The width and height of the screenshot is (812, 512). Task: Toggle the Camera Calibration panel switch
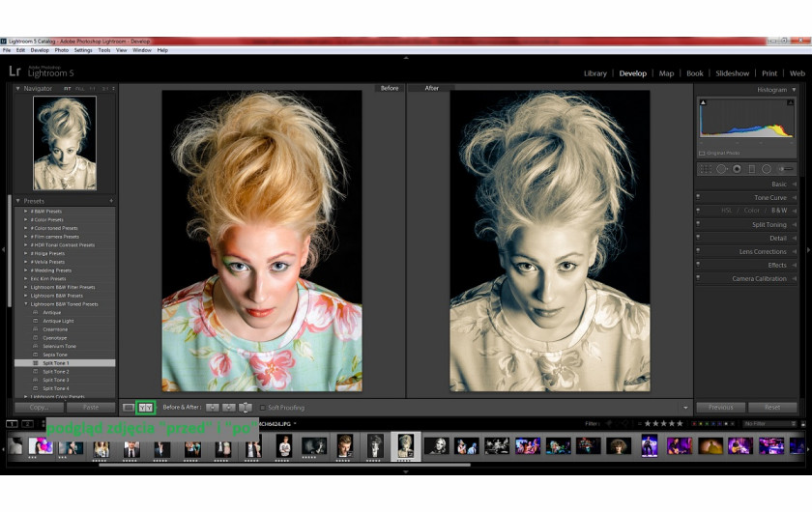pyautogui.click(x=698, y=278)
